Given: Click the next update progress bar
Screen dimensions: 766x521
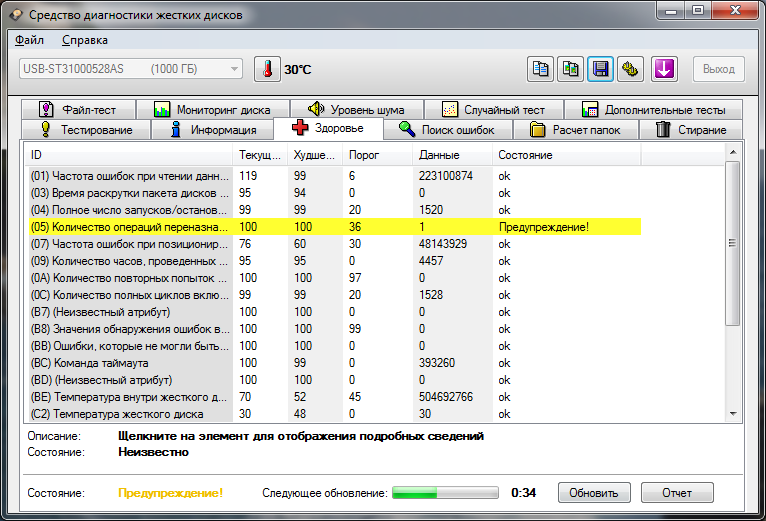Looking at the screenshot, I should (x=445, y=493).
